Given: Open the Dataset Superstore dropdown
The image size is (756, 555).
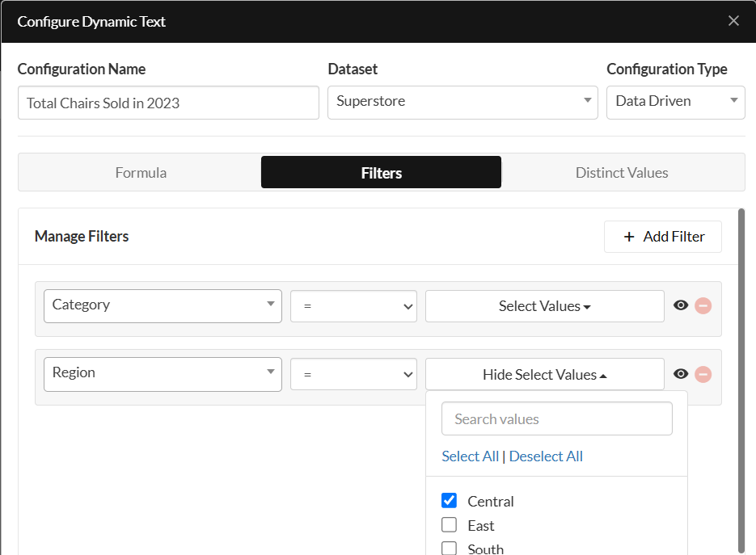Looking at the screenshot, I should click(x=462, y=102).
